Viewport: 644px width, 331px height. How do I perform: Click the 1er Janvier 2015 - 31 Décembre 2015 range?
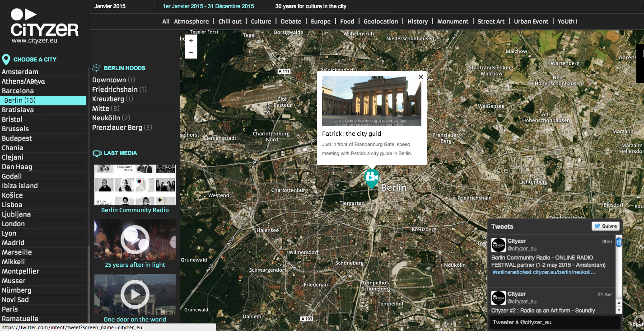click(x=208, y=6)
